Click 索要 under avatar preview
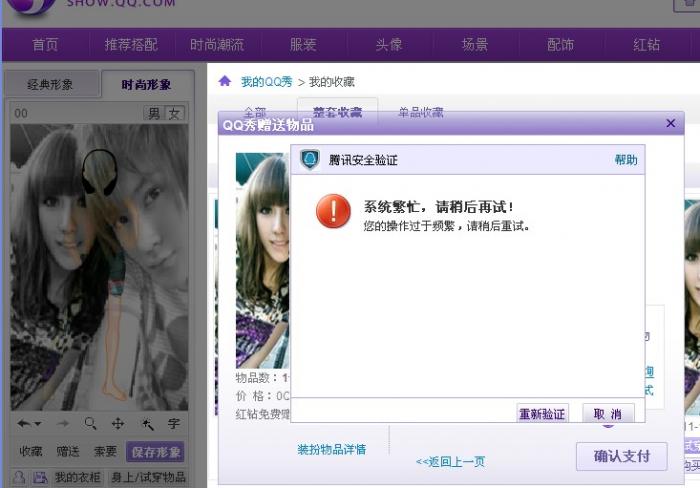This screenshot has width=700, height=488. pos(105,452)
